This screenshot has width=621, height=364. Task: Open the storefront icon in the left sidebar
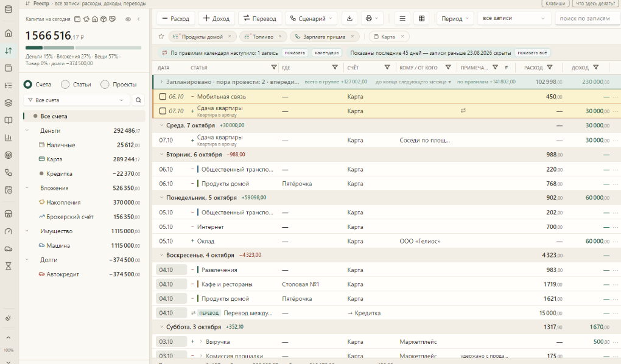tap(9, 214)
